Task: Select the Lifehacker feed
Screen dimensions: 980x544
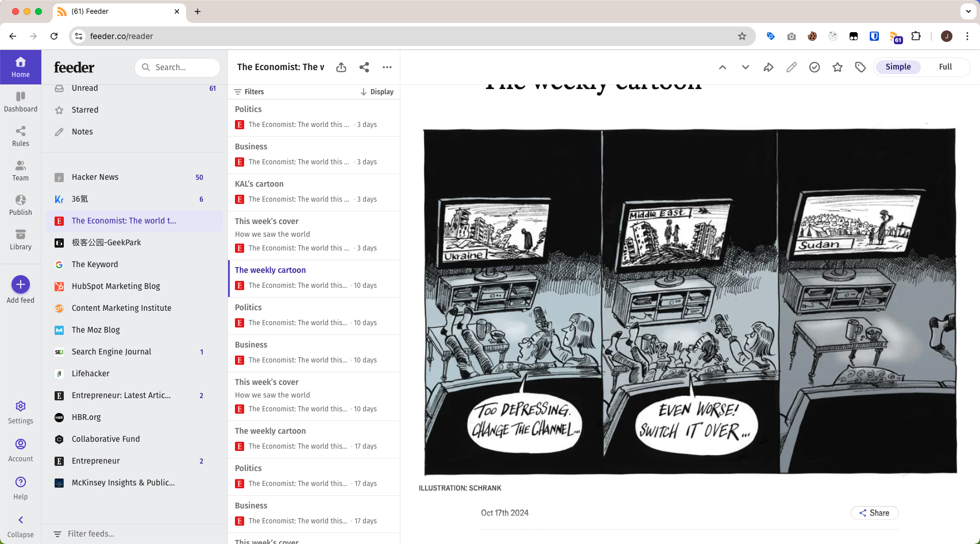Action: click(x=134, y=373)
